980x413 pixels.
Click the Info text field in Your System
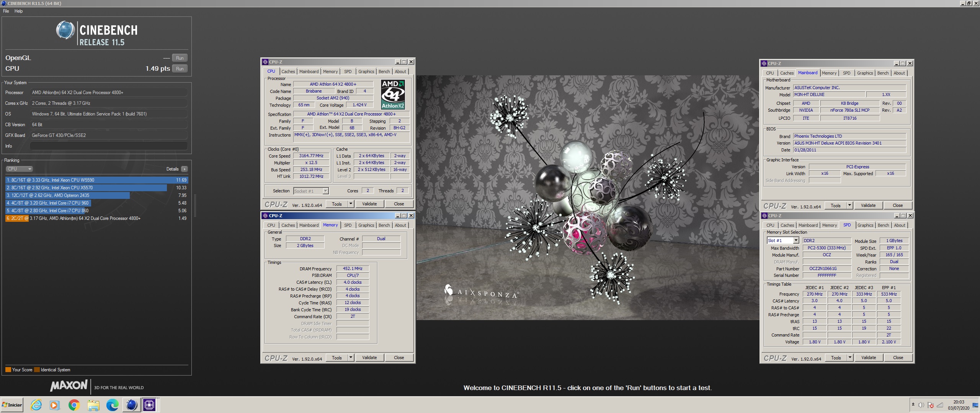pyautogui.click(x=109, y=146)
